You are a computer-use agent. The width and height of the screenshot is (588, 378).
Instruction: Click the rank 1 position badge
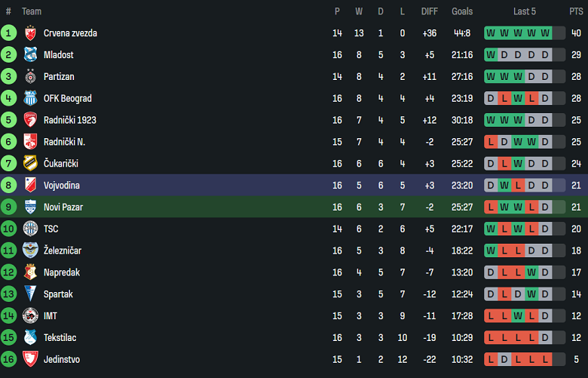(x=8, y=33)
